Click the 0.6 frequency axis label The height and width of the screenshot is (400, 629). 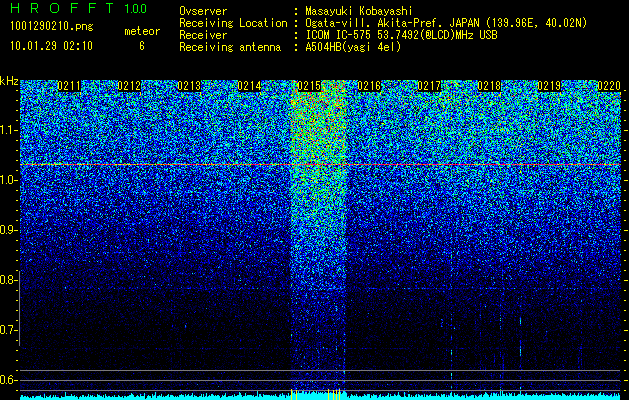coord(8,380)
